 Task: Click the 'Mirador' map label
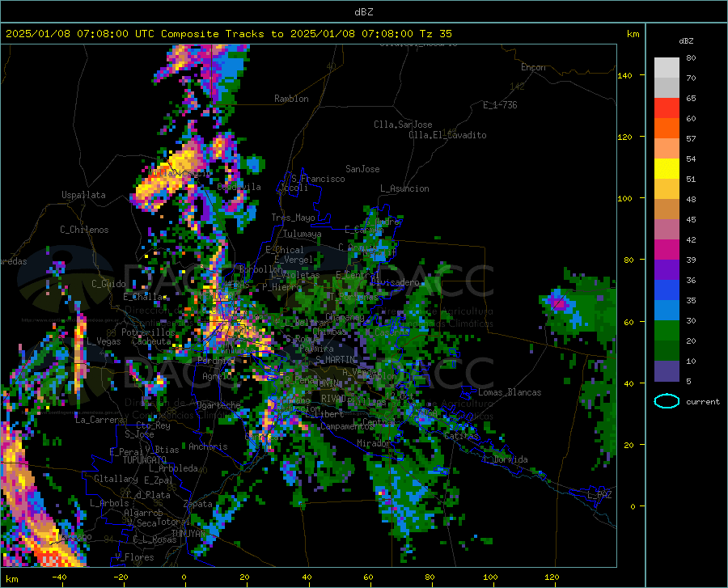374,443
